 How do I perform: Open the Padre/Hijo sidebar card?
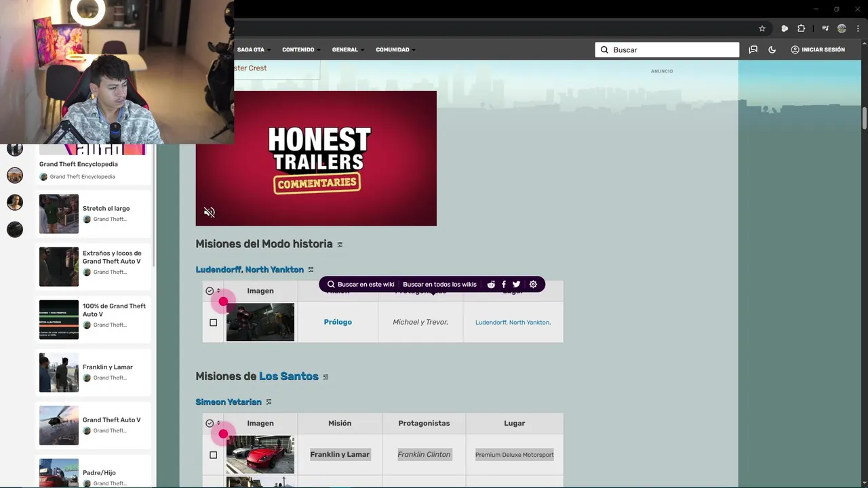94,472
